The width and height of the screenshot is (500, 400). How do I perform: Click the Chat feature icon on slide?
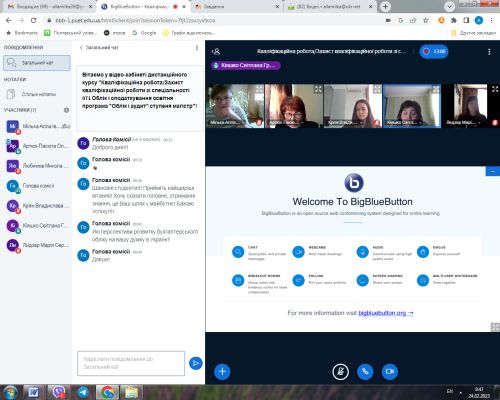[238, 252]
